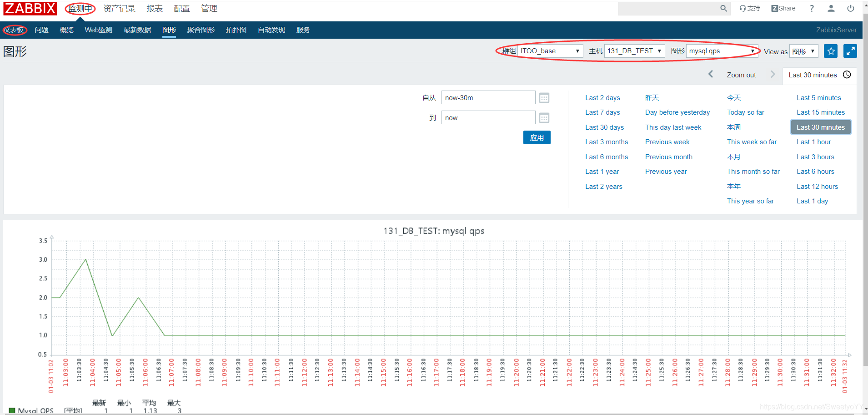
Task: Select Last 1 year range
Action: point(602,172)
